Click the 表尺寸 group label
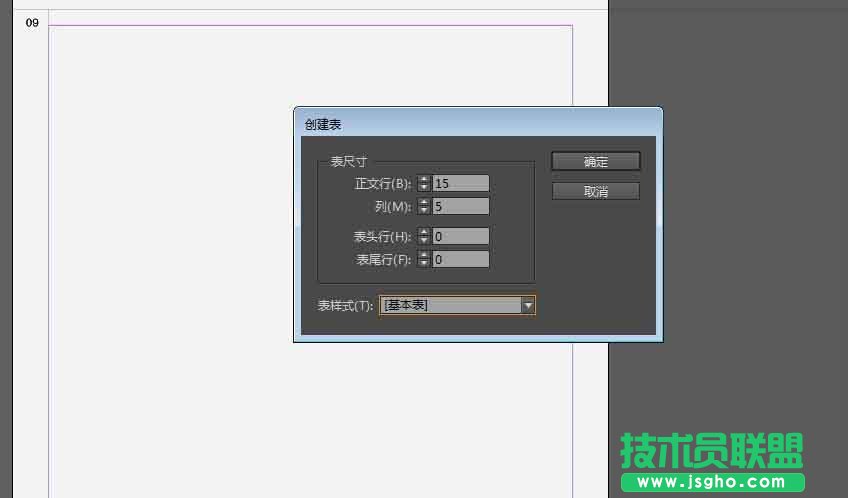The height and width of the screenshot is (498, 848). [349, 161]
